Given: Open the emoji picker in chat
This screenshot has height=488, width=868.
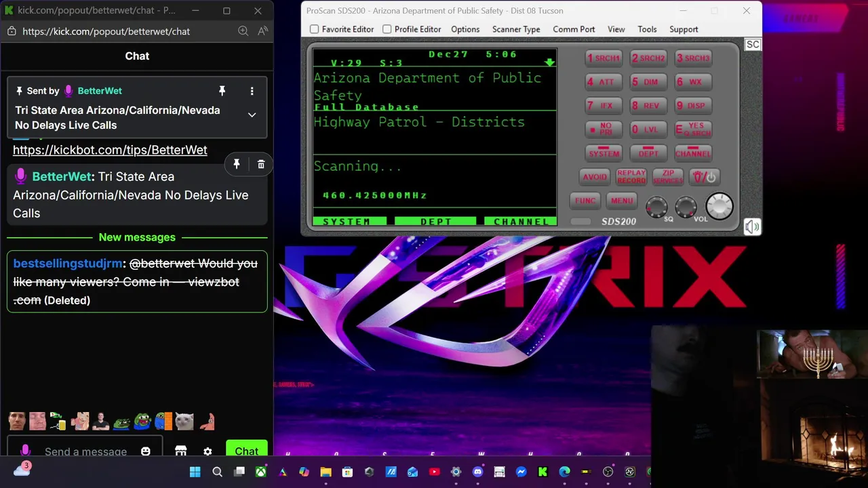Looking at the screenshot, I should [x=145, y=451].
